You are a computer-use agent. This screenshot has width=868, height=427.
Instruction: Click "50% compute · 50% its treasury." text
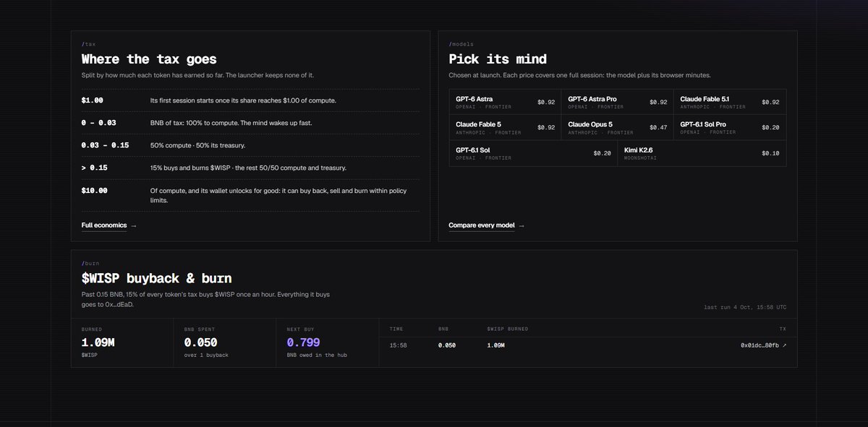[x=197, y=145]
